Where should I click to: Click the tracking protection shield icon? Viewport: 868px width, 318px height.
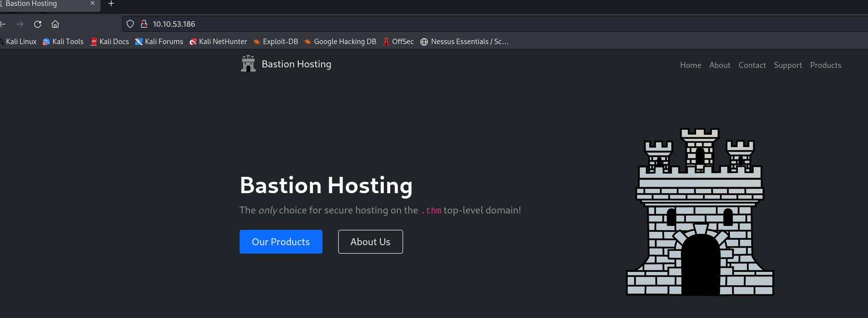[130, 24]
